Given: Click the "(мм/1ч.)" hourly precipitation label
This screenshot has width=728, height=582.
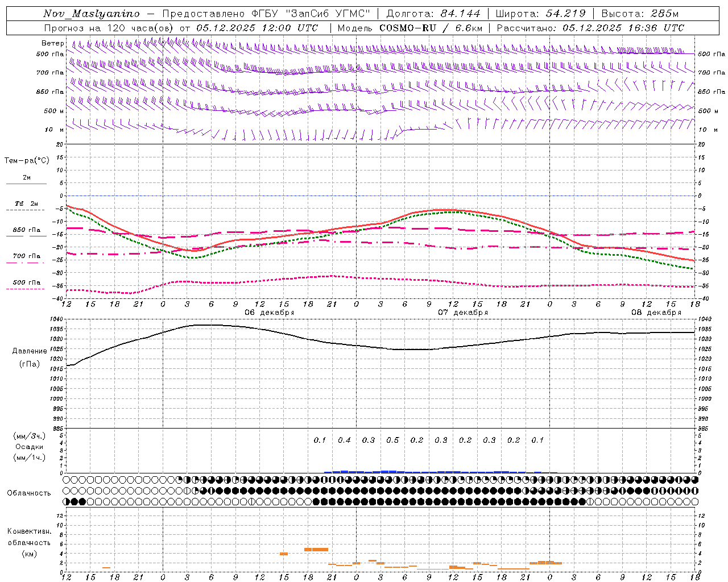Looking at the screenshot, I should (30, 458).
